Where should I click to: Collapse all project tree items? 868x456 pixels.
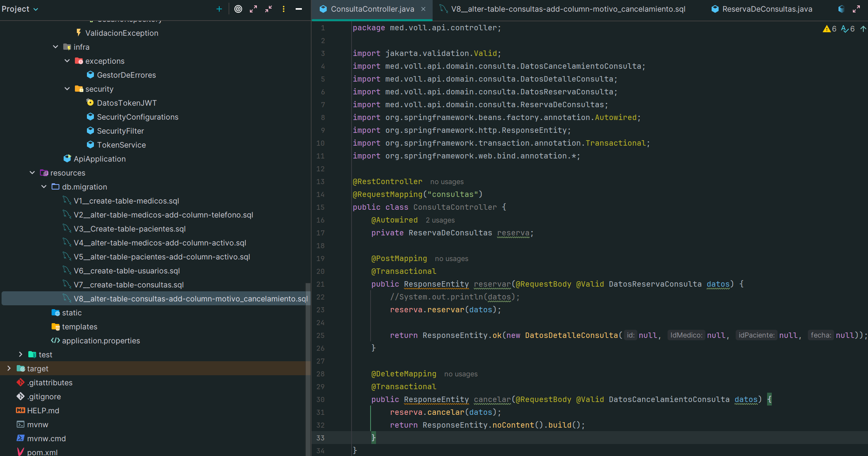(x=269, y=9)
